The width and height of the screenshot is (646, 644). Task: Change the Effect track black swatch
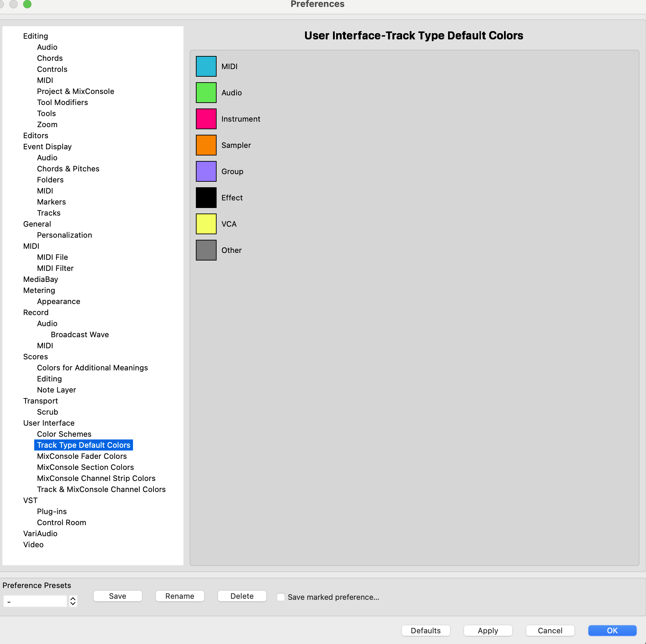206,198
